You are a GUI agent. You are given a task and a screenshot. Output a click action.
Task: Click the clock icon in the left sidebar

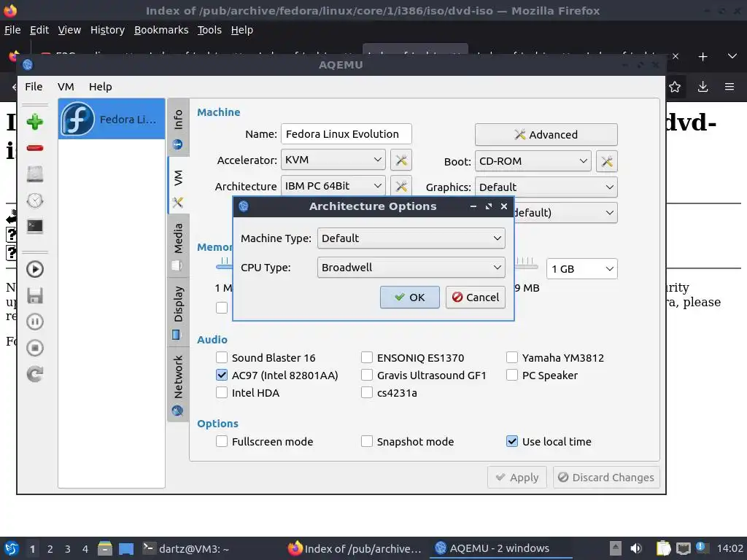(x=35, y=201)
